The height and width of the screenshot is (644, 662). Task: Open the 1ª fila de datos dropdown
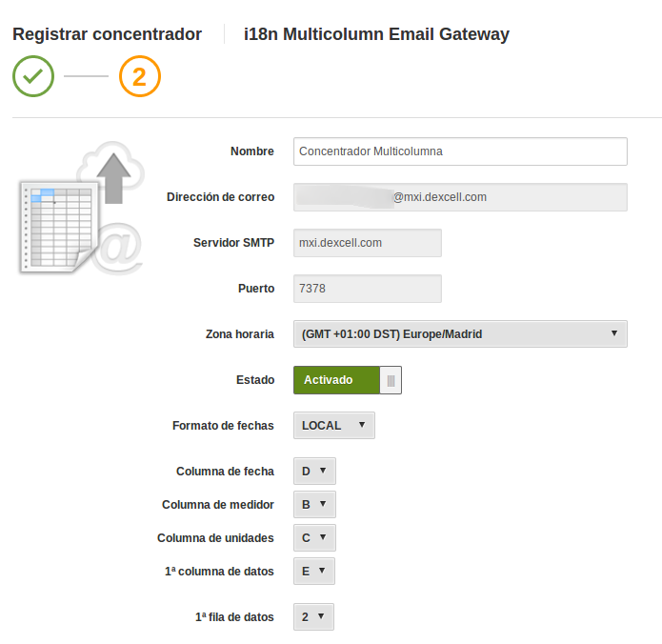313,617
